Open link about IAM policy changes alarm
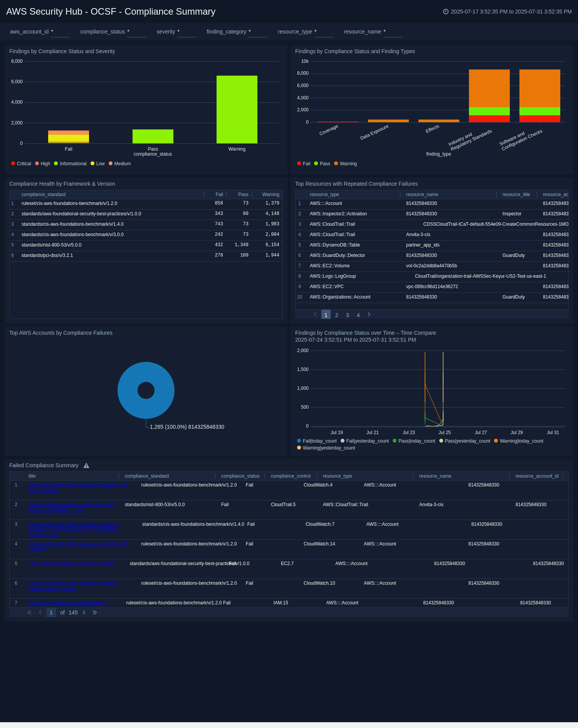The height and width of the screenshot is (728, 578). tap(78, 488)
